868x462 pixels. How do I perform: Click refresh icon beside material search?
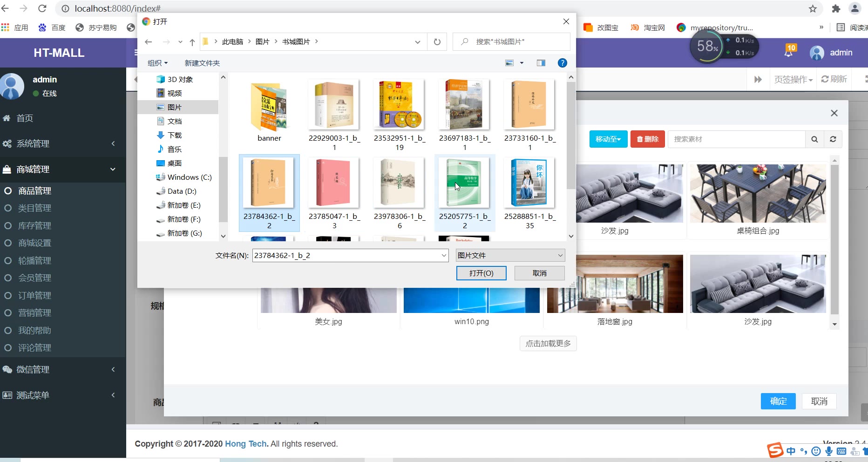click(x=833, y=139)
